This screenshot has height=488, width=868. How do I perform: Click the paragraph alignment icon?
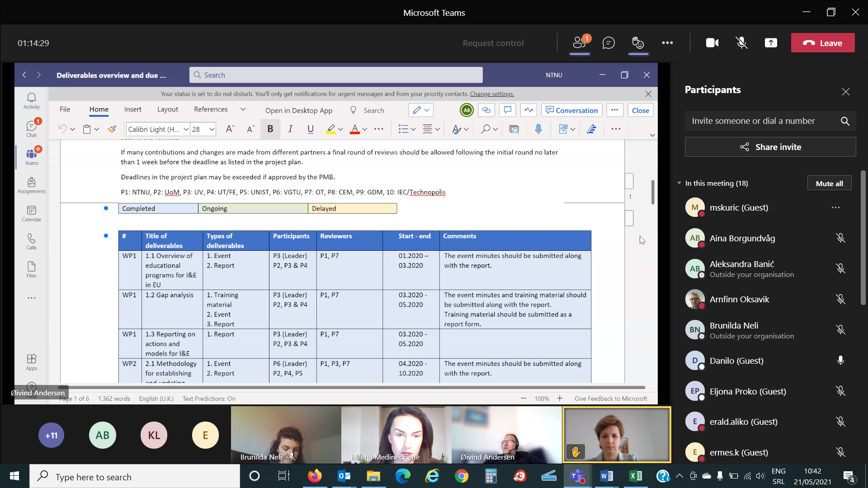pyautogui.click(x=427, y=129)
